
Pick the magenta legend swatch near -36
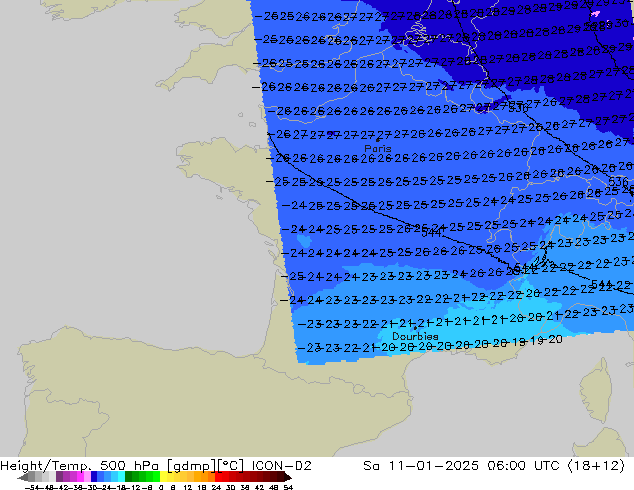[x=80, y=476]
